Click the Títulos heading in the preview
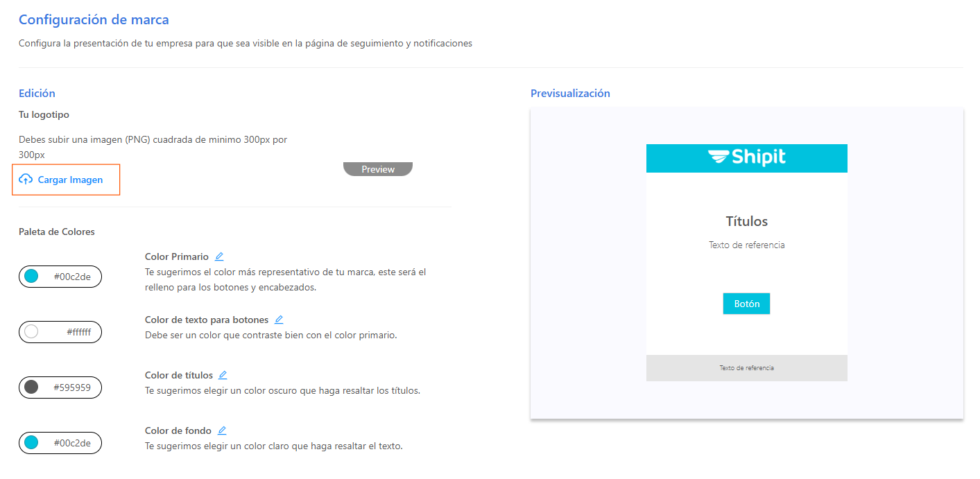 click(747, 222)
